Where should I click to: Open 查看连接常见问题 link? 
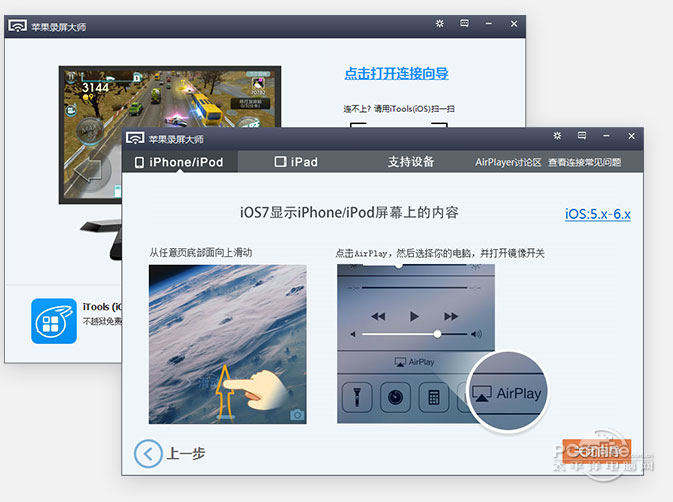click(585, 162)
